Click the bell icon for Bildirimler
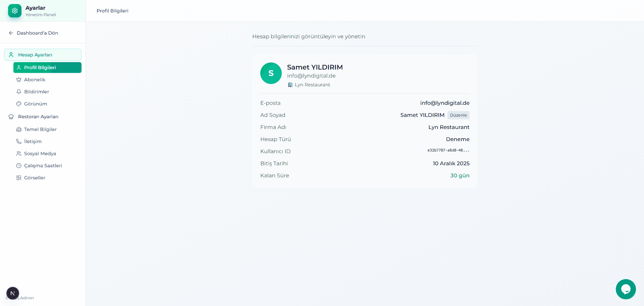Screen dimensions: 644x306 [x=19, y=92]
